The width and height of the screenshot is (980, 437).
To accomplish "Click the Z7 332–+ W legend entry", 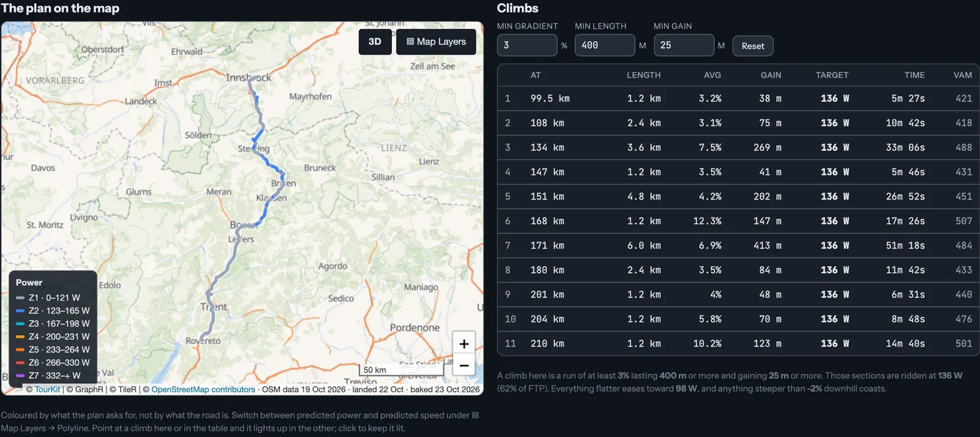I will pos(48,376).
